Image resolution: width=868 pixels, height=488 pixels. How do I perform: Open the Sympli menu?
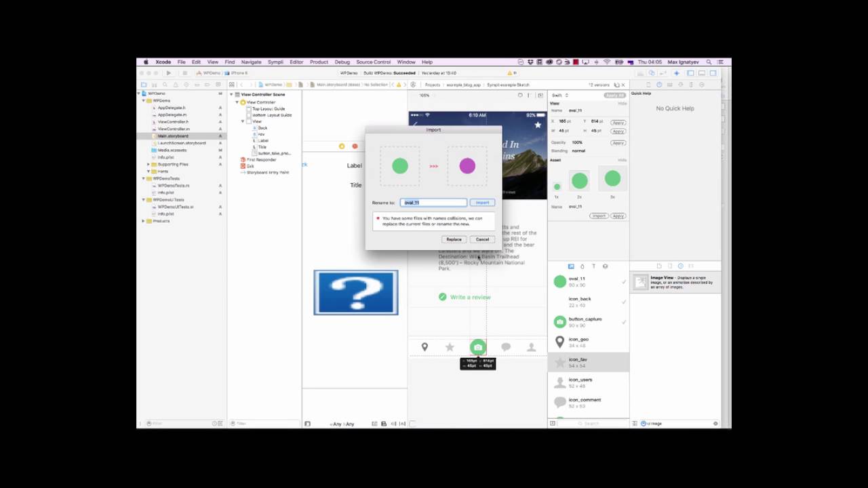click(x=275, y=62)
